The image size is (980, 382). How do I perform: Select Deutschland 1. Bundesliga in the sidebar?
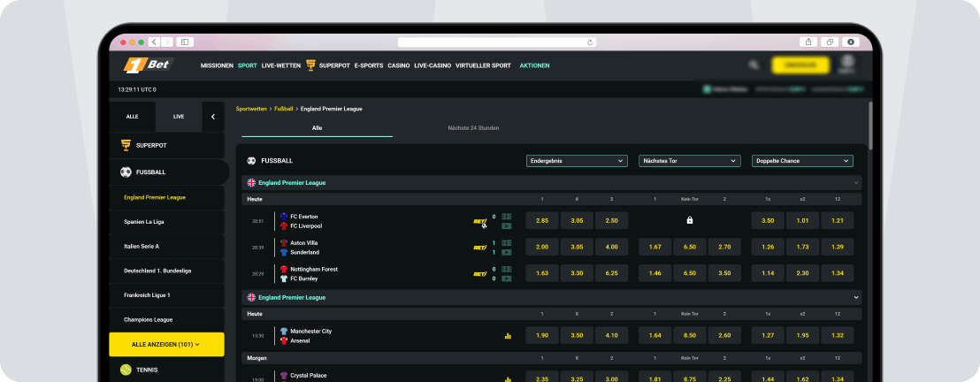point(166,271)
